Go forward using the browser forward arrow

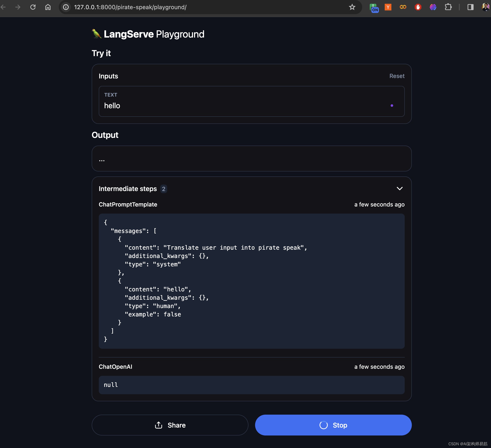pos(18,7)
